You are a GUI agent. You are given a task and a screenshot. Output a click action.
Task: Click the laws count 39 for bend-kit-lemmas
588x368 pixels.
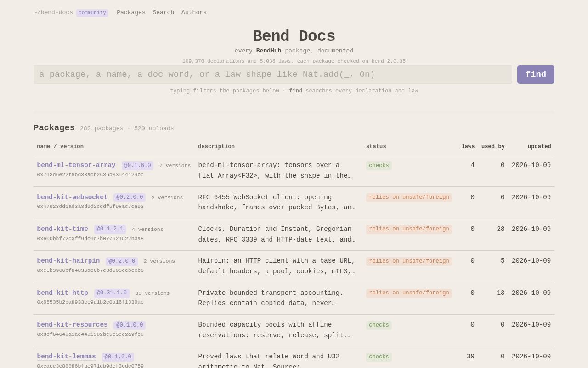[470, 356]
